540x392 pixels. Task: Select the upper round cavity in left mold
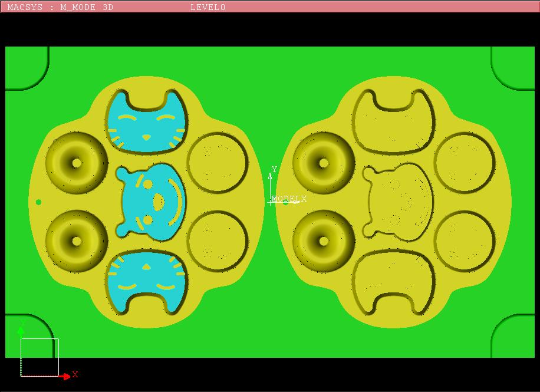coord(218,163)
